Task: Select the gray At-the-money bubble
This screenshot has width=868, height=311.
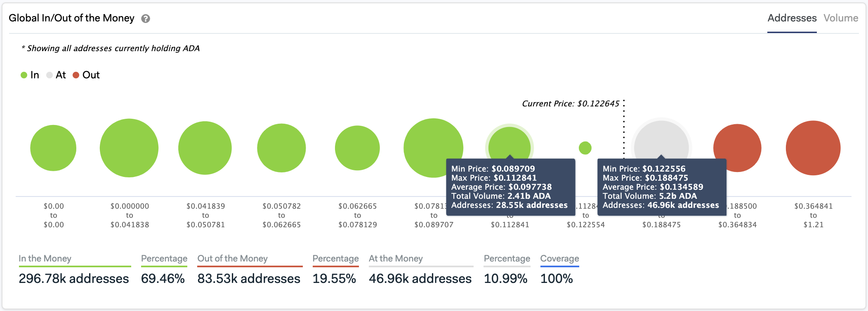Action: pyautogui.click(x=661, y=139)
